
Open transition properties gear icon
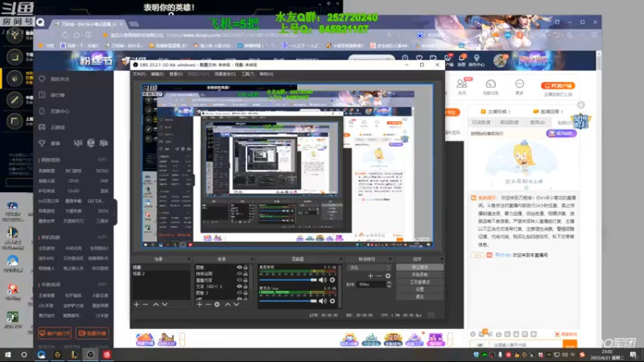[x=388, y=276]
